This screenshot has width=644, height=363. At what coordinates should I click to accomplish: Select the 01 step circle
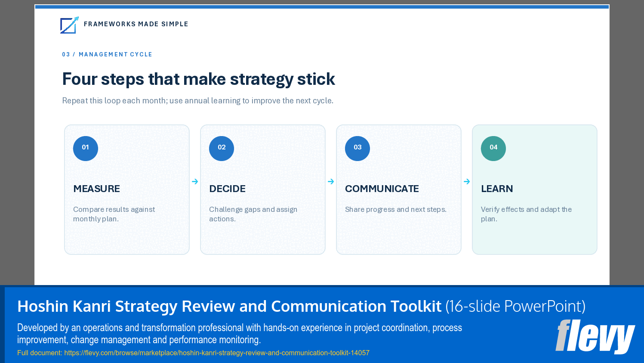86,149
